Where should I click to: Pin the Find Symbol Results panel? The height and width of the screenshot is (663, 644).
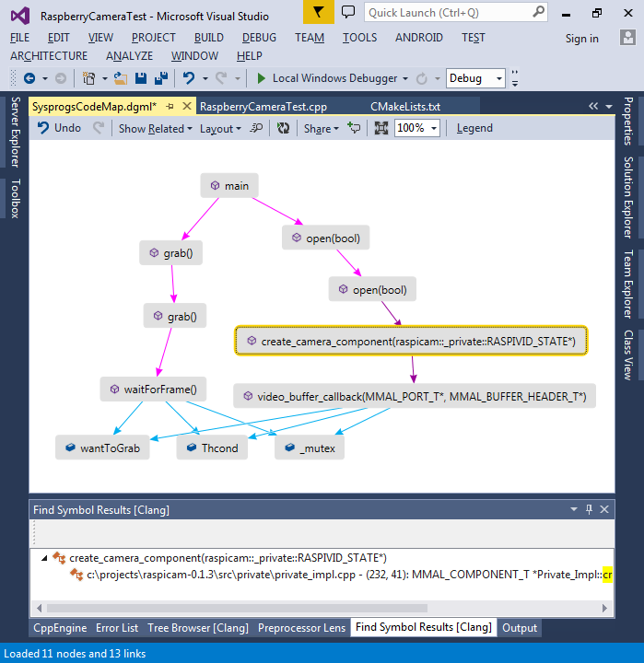click(x=589, y=509)
